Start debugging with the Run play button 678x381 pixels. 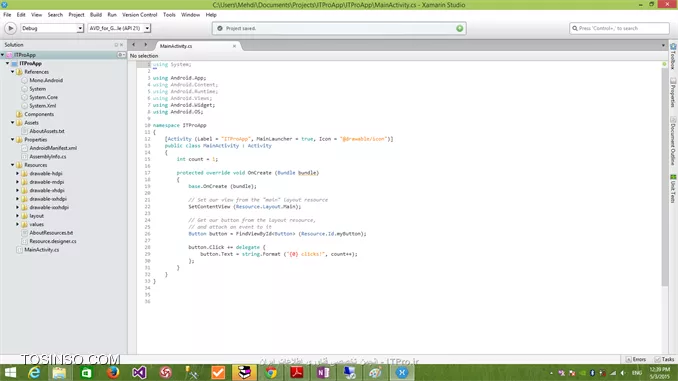10,28
